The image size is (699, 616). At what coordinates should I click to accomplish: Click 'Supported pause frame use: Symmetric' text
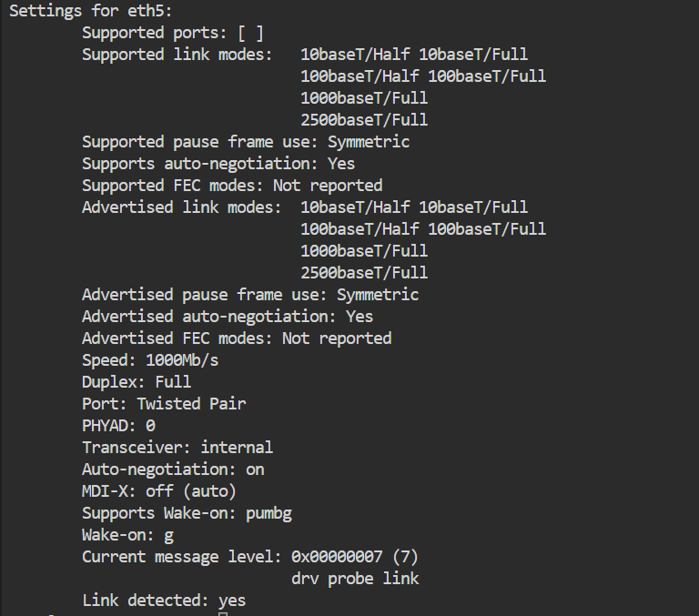[246, 142]
